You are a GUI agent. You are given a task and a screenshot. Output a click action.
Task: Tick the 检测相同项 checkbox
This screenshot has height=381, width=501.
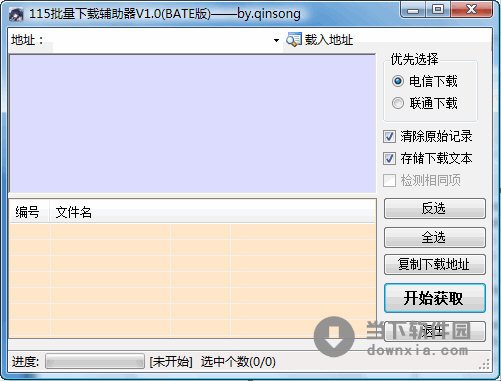pos(389,180)
